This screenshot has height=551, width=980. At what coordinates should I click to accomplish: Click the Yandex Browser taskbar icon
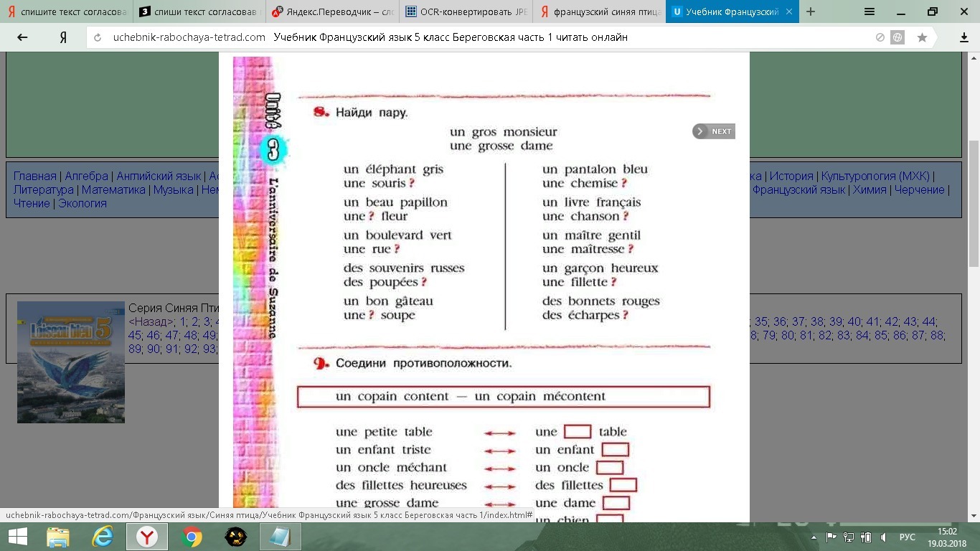coord(147,537)
